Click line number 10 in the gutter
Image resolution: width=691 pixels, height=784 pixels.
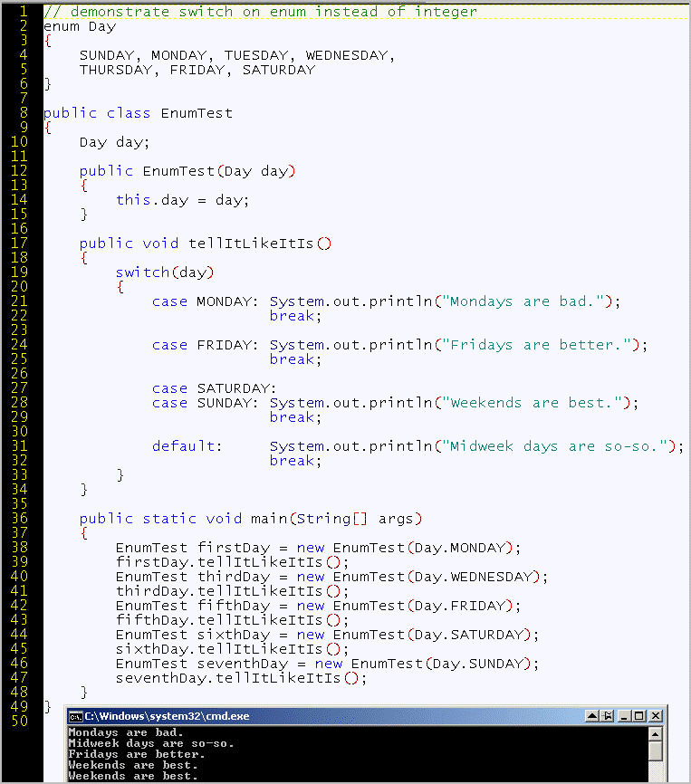(20, 142)
